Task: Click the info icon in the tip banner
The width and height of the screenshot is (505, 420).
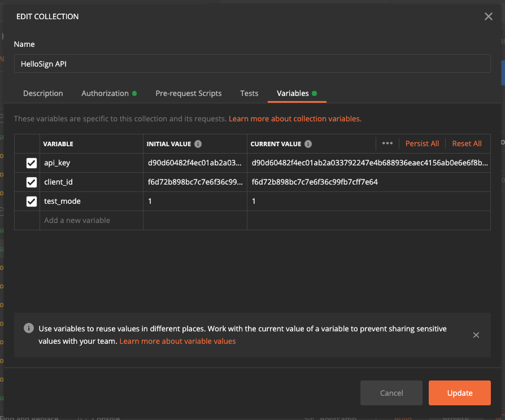Action: 29,328
